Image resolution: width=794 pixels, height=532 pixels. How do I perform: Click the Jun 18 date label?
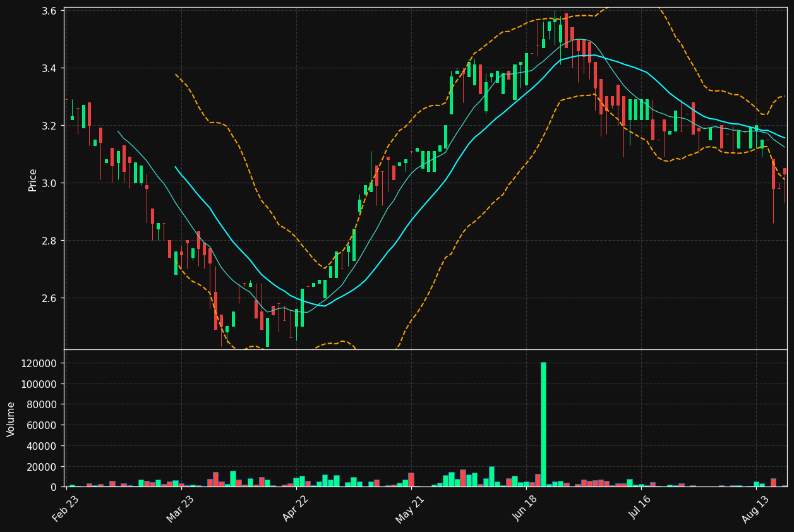point(526,509)
